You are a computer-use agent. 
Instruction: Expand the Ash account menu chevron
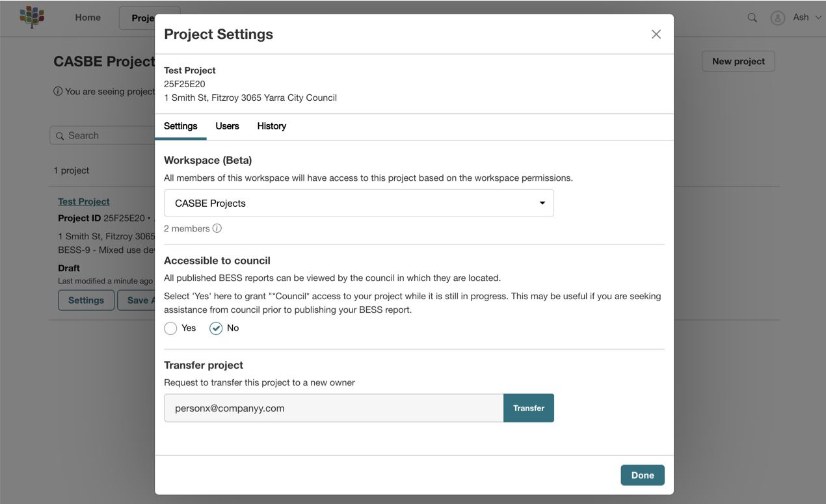818,18
